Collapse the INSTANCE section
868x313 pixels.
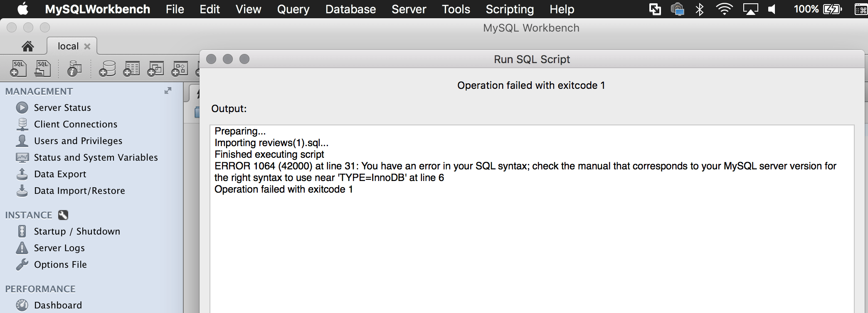(29, 215)
